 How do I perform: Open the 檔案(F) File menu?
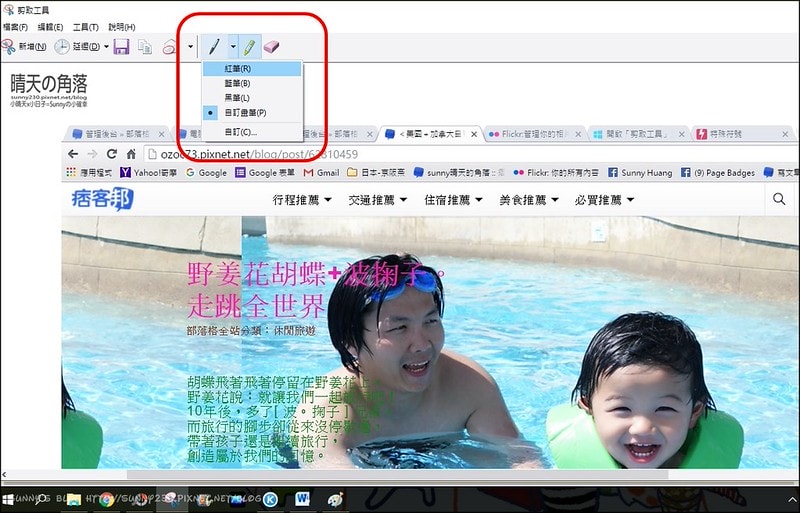pos(15,27)
